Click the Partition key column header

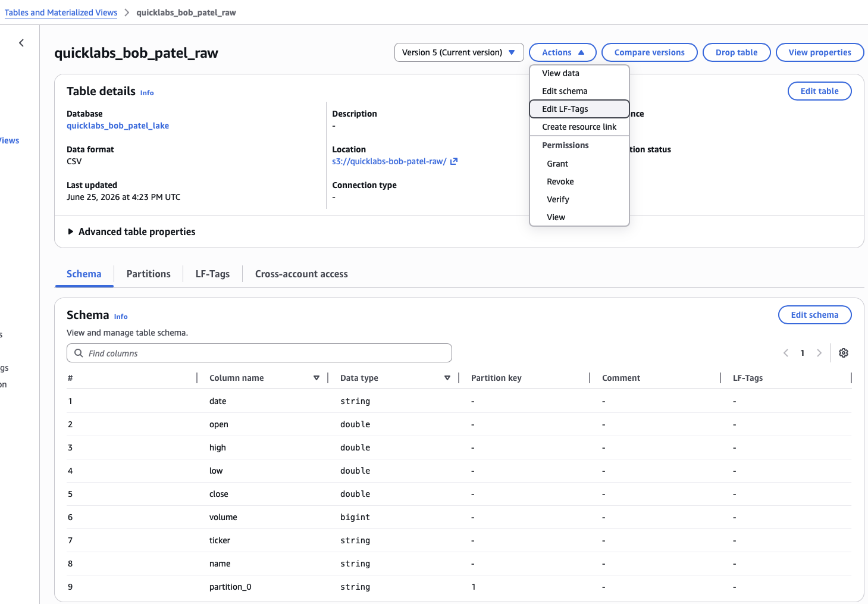point(496,378)
